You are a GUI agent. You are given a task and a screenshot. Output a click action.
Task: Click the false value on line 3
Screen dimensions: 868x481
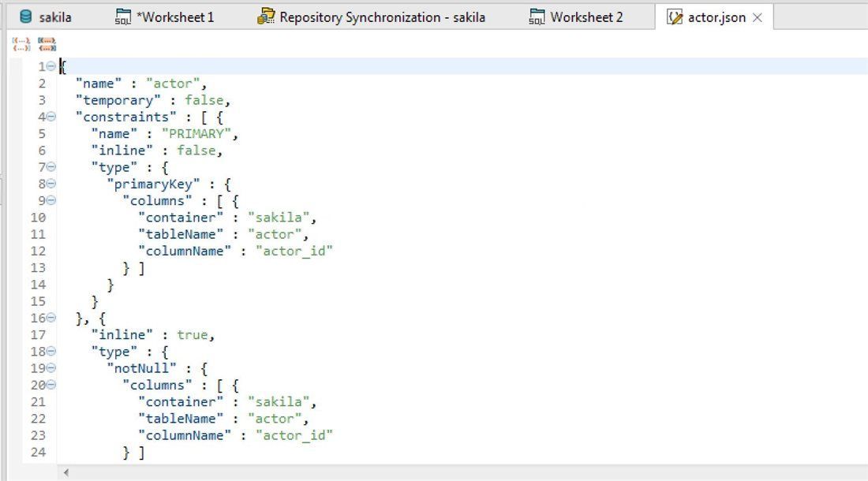[204, 100]
